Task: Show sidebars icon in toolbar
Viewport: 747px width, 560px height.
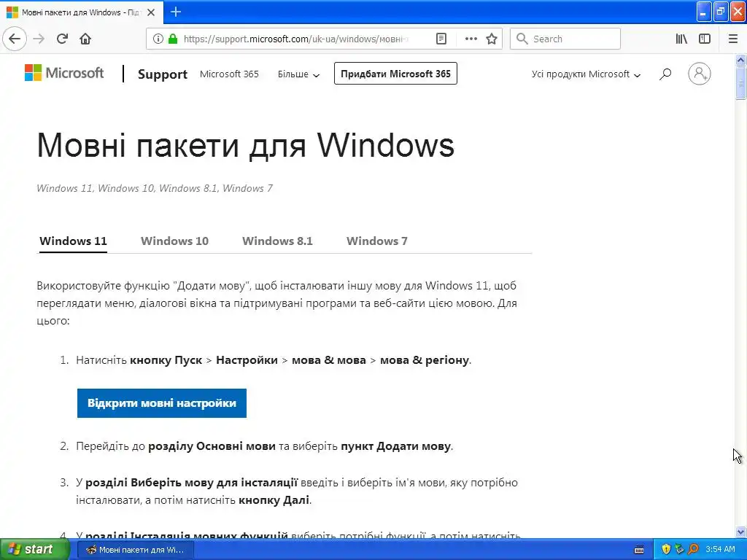Action: pyautogui.click(x=705, y=39)
